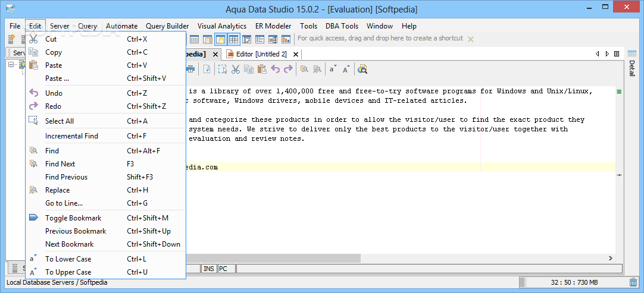Click the Local Database Servers / Softpedia status text

pos(57,282)
